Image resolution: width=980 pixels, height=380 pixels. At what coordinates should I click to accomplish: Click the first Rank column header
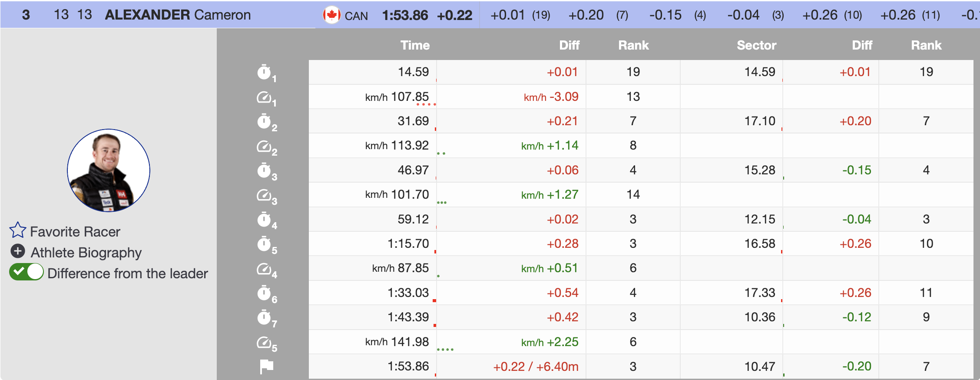tap(633, 45)
